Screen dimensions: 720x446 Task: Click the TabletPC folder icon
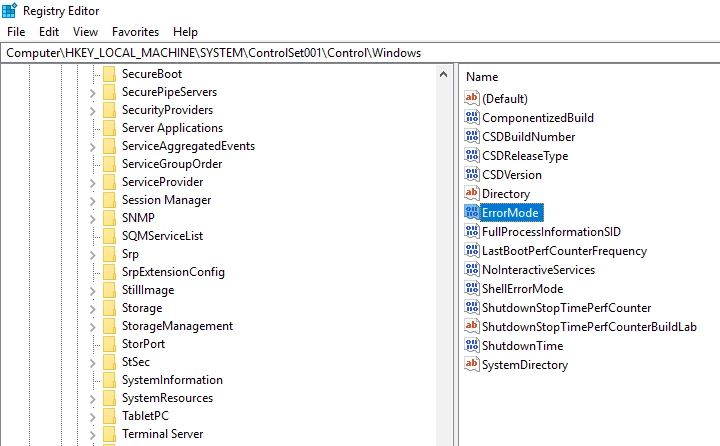(x=110, y=416)
